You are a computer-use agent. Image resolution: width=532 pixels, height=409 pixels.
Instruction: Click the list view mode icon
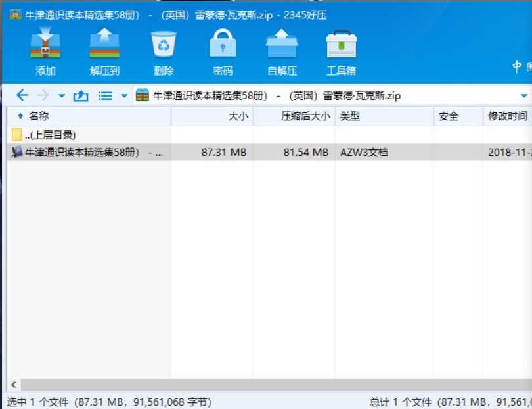(x=105, y=96)
